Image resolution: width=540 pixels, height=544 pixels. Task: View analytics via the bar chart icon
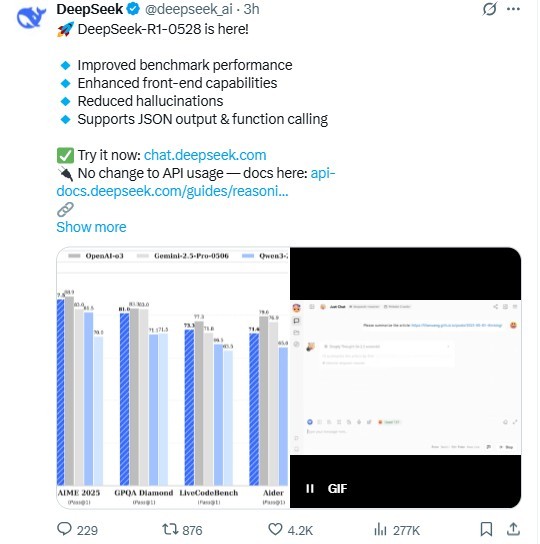pos(380,529)
